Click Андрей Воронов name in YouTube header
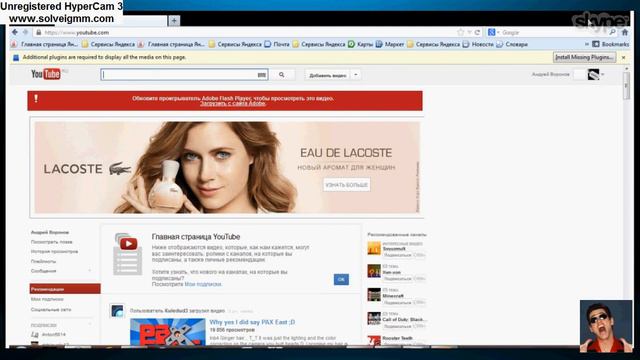640x360 pixels. 551,74
